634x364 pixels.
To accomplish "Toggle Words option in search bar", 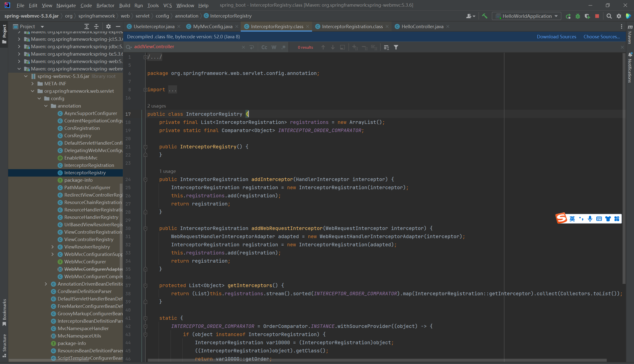I will pos(274,47).
